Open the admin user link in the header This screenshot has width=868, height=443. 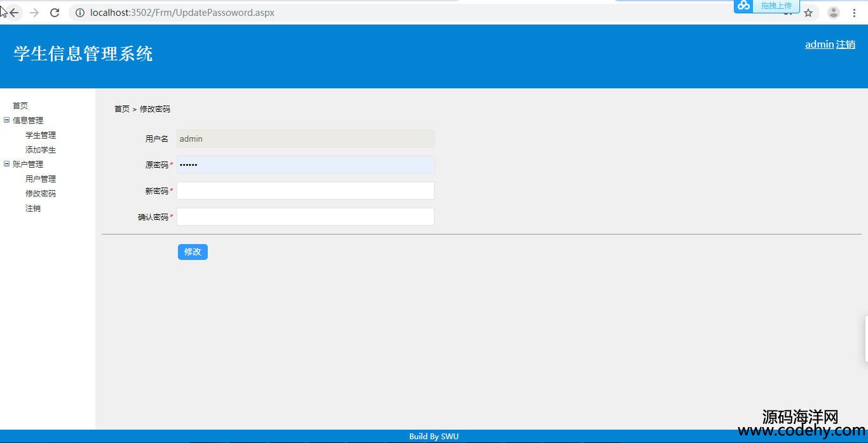click(x=819, y=44)
